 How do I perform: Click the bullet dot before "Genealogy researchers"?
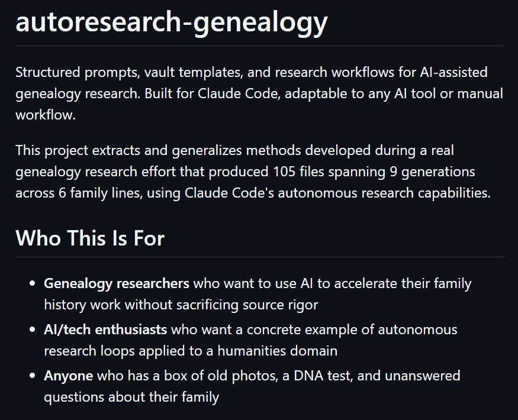click(33, 284)
